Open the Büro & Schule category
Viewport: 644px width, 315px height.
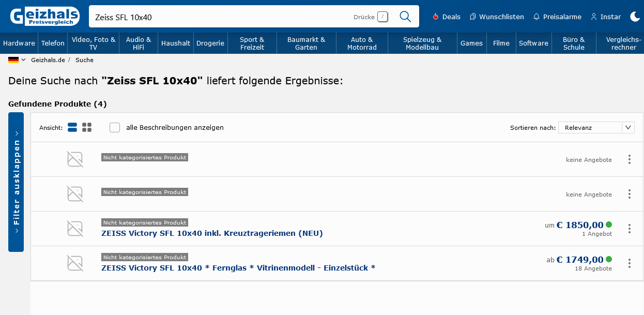point(574,43)
